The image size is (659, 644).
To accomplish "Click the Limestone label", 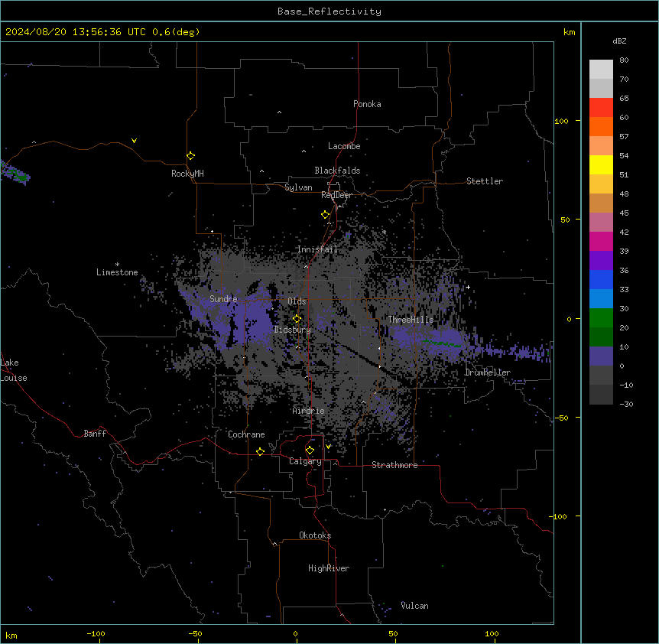I will (x=117, y=272).
